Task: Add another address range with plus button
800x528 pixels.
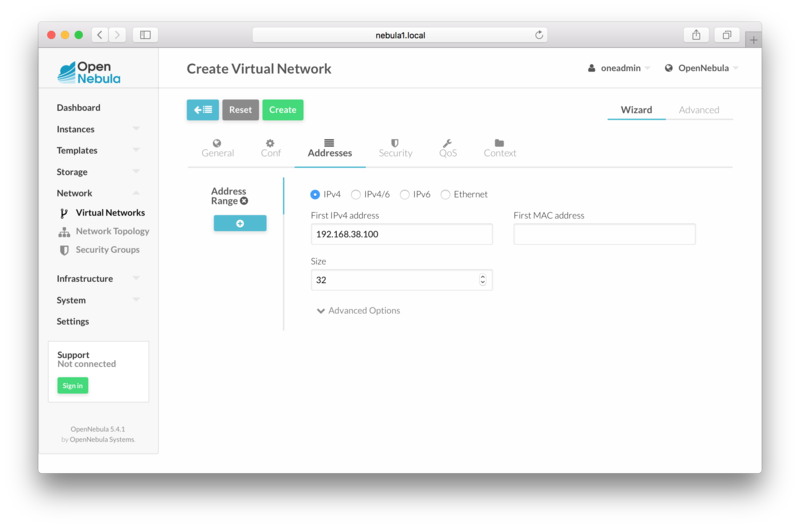Action: (x=240, y=223)
